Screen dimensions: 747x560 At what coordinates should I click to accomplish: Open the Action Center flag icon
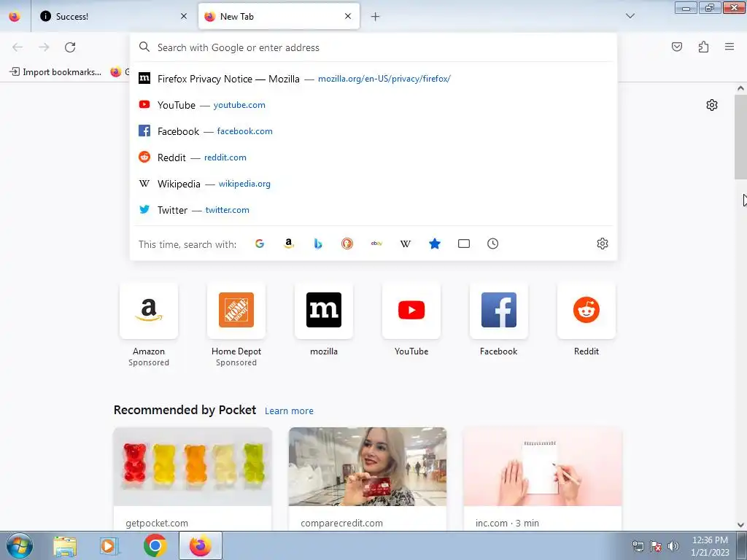coord(656,546)
